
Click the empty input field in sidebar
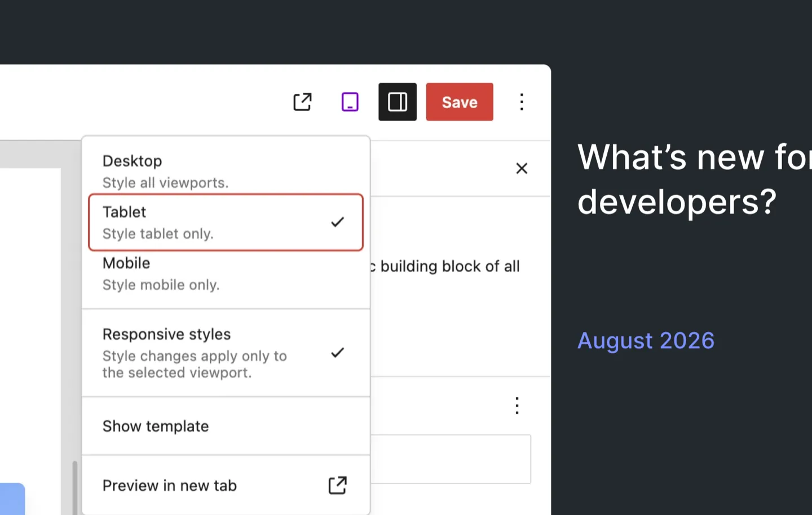[450, 459]
